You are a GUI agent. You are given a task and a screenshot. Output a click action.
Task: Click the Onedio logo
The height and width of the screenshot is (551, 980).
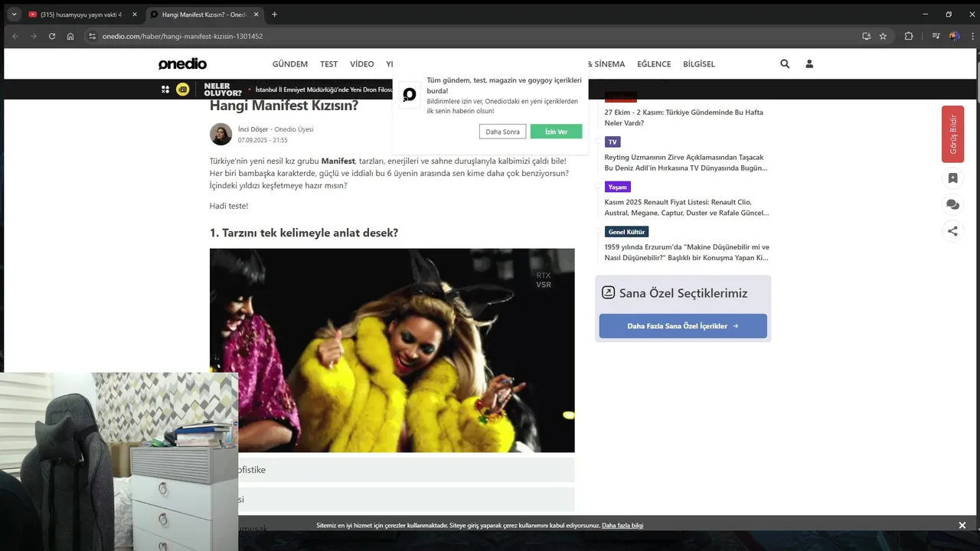[182, 64]
